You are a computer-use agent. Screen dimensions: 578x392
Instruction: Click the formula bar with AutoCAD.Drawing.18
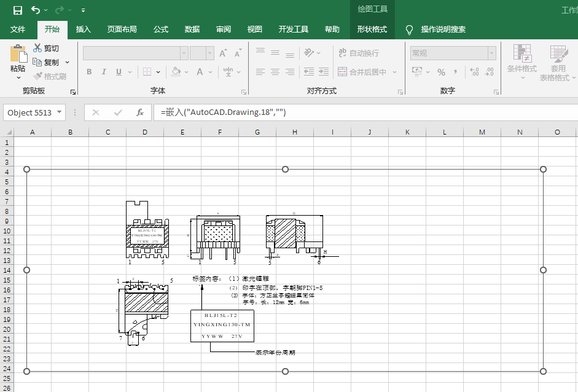(365, 112)
